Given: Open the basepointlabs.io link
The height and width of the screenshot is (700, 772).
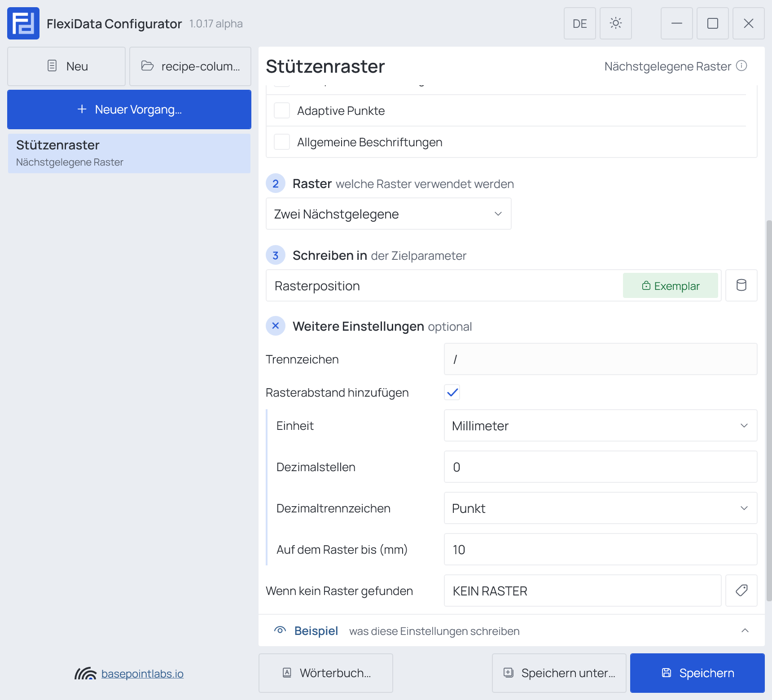Looking at the screenshot, I should 142,674.
